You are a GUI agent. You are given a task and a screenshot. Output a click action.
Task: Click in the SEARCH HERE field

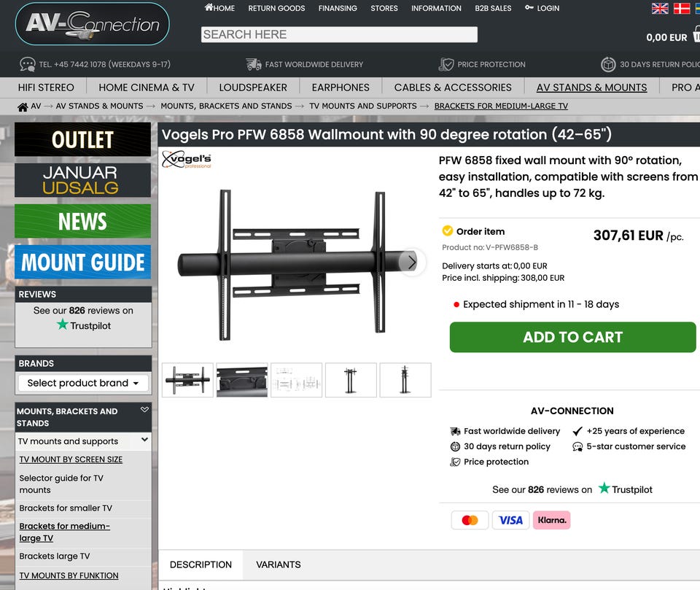(x=339, y=34)
